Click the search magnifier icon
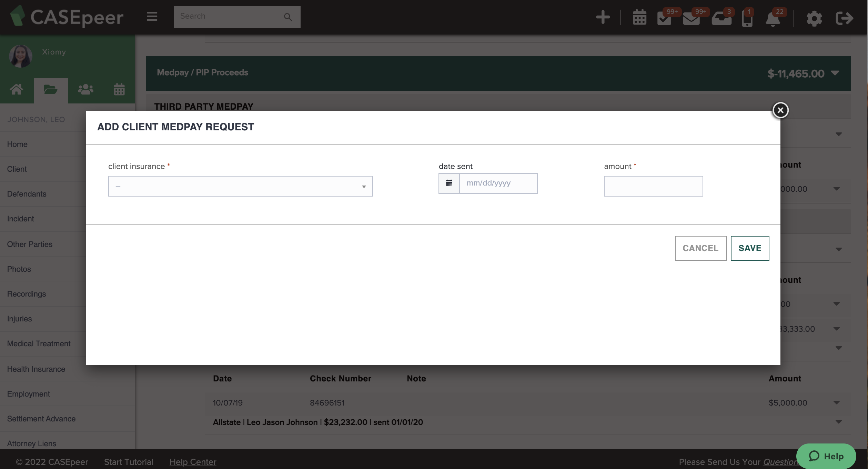868x469 pixels. 288,17
